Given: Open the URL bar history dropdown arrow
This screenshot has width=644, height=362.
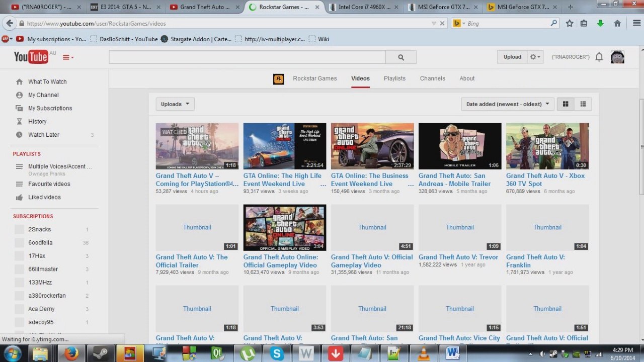Looking at the screenshot, I should pos(434,23).
